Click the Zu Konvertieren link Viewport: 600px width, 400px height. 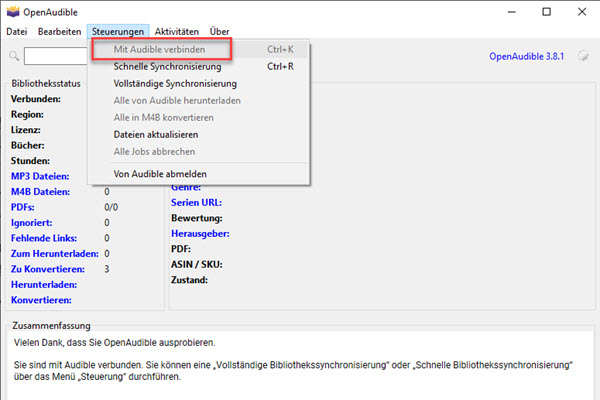48,269
